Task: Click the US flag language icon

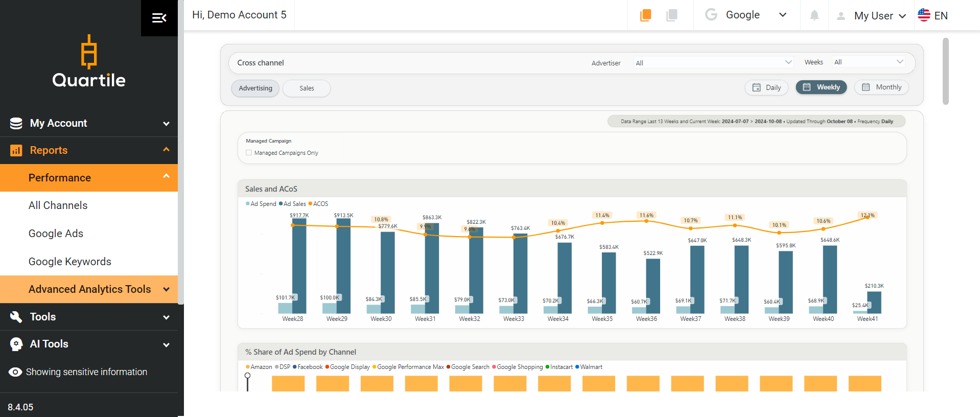Action: pyautogui.click(x=924, y=15)
